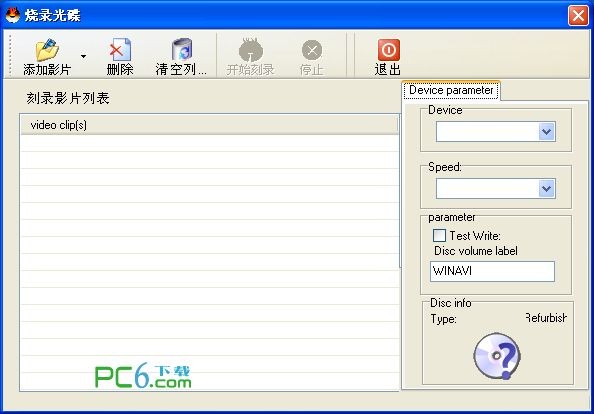The height and width of the screenshot is (414, 594).
Task: Click the 删除 delete icon
Action: [x=120, y=50]
